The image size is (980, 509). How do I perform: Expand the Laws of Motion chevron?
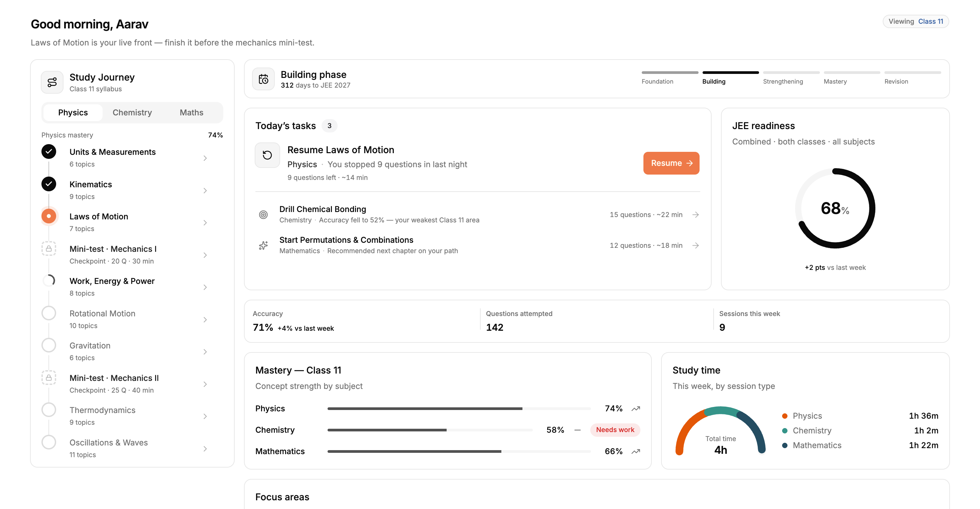pos(205,223)
